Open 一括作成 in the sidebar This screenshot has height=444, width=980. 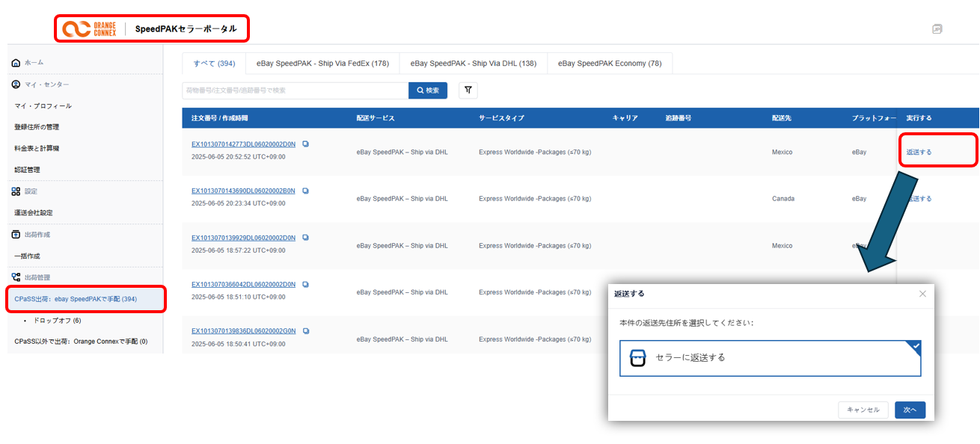[27, 256]
